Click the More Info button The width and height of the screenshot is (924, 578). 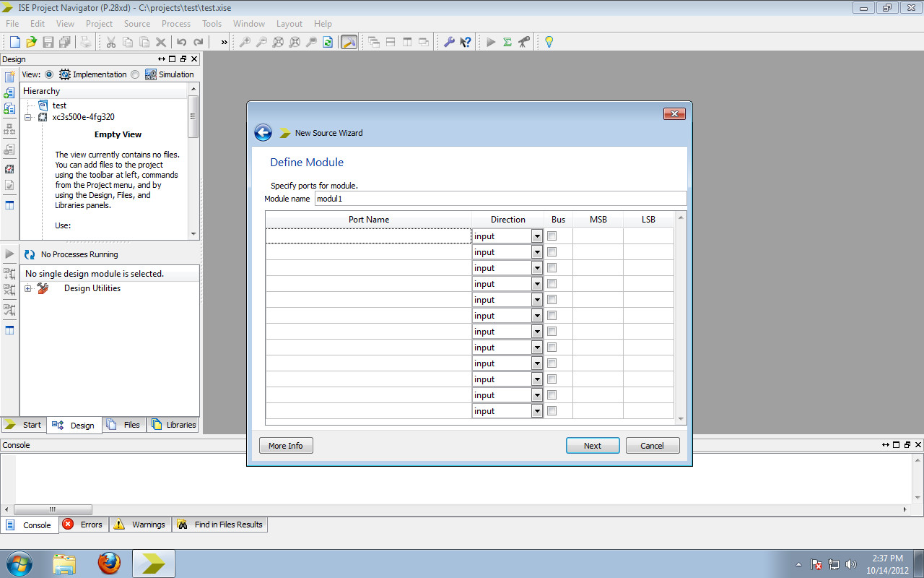(286, 445)
